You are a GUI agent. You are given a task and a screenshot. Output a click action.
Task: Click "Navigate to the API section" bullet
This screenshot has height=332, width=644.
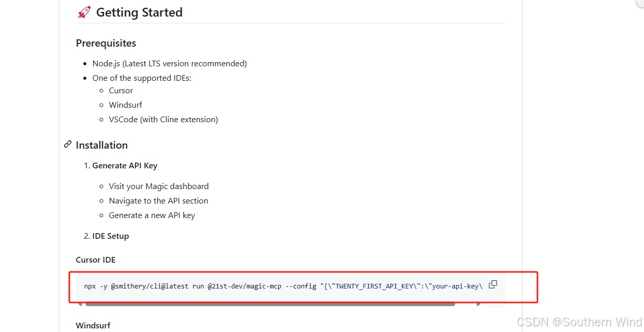158,200
